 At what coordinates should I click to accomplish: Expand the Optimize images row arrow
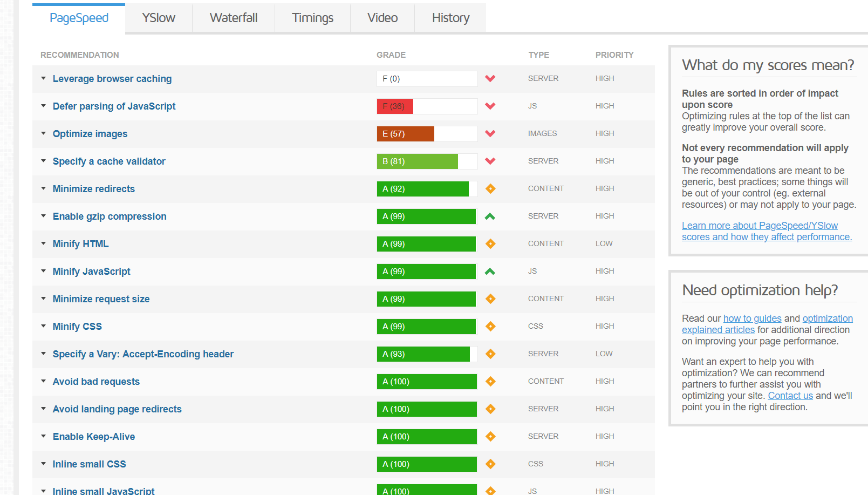click(44, 133)
